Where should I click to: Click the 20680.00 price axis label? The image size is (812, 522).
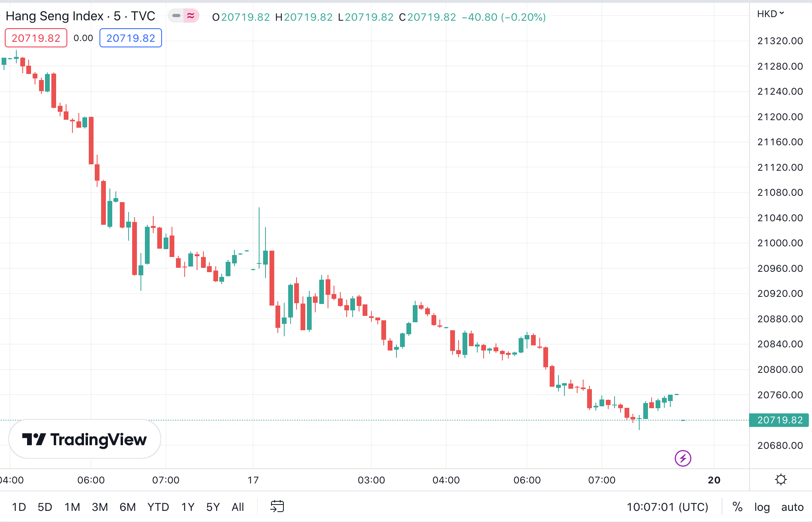[x=780, y=445]
